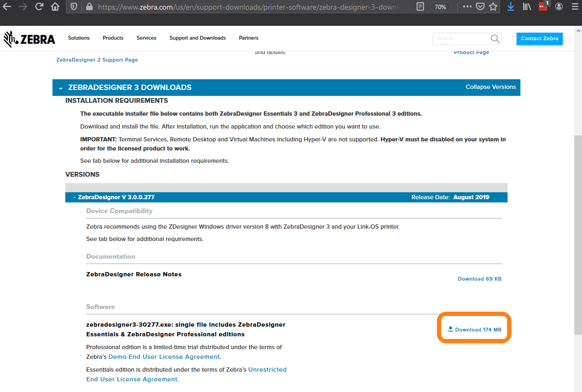Open Demo End User License Agreement
Viewport: 582px width, 392px height.
[164, 357]
